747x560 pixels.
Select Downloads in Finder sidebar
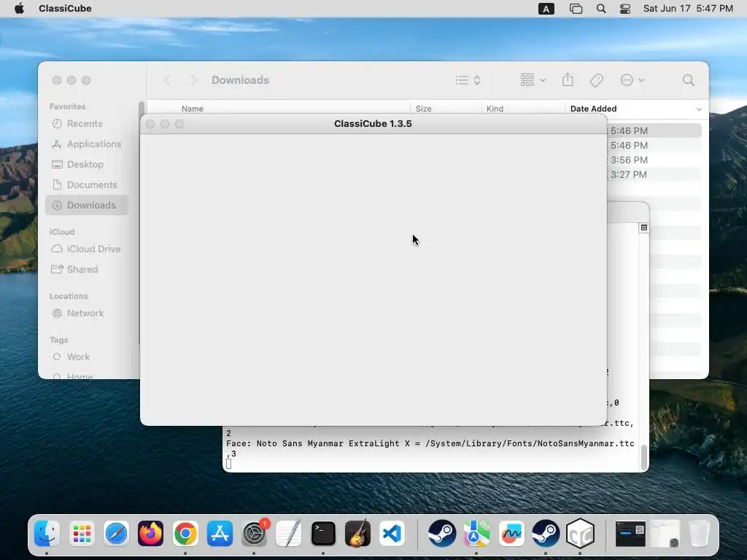pyautogui.click(x=87, y=205)
